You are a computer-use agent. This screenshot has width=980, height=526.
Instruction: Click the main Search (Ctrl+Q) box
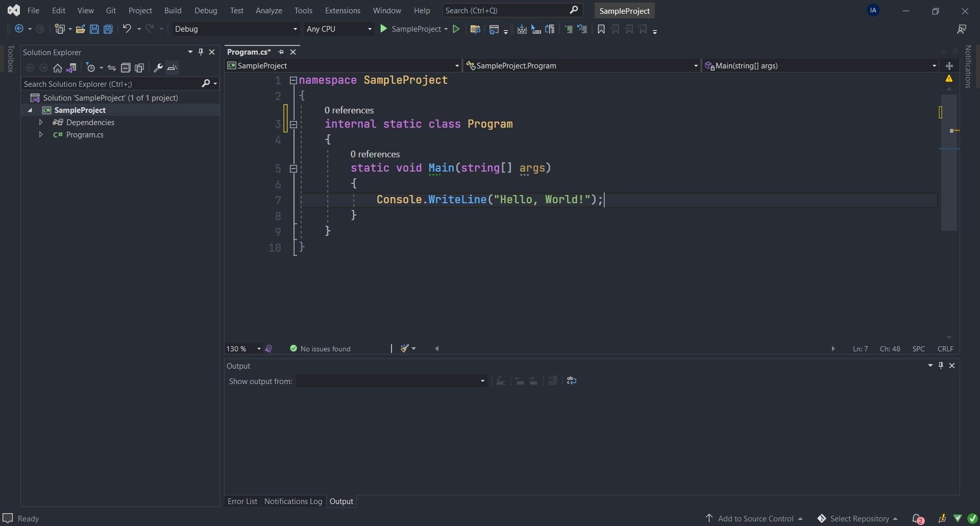[512, 10]
